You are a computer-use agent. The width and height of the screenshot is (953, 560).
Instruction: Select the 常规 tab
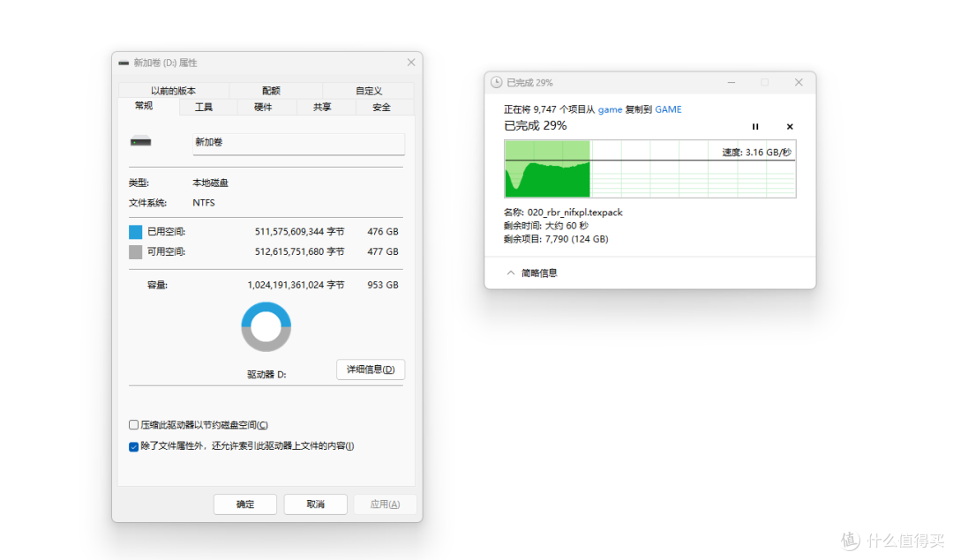pyautogui.click(x=144, y=106)
